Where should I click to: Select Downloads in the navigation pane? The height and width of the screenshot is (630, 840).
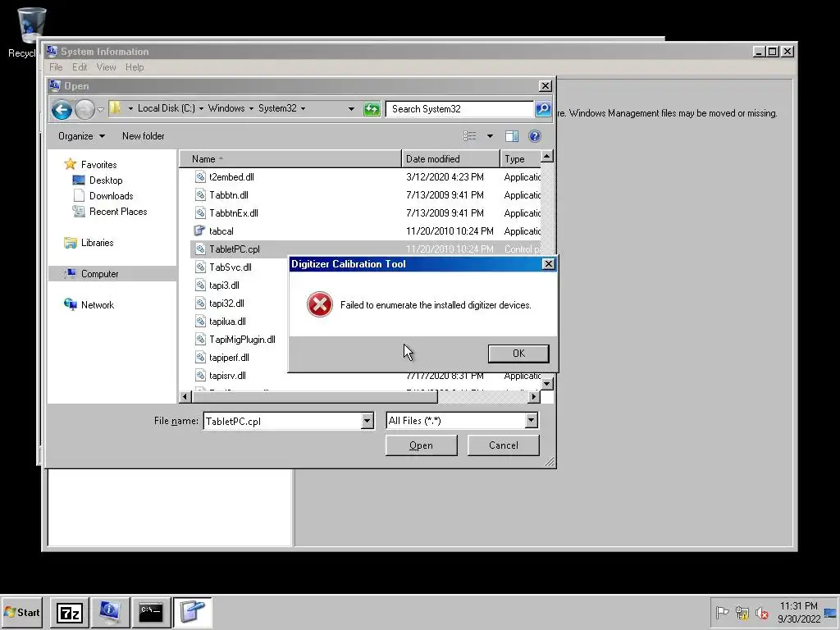click(x=111, y=195)
